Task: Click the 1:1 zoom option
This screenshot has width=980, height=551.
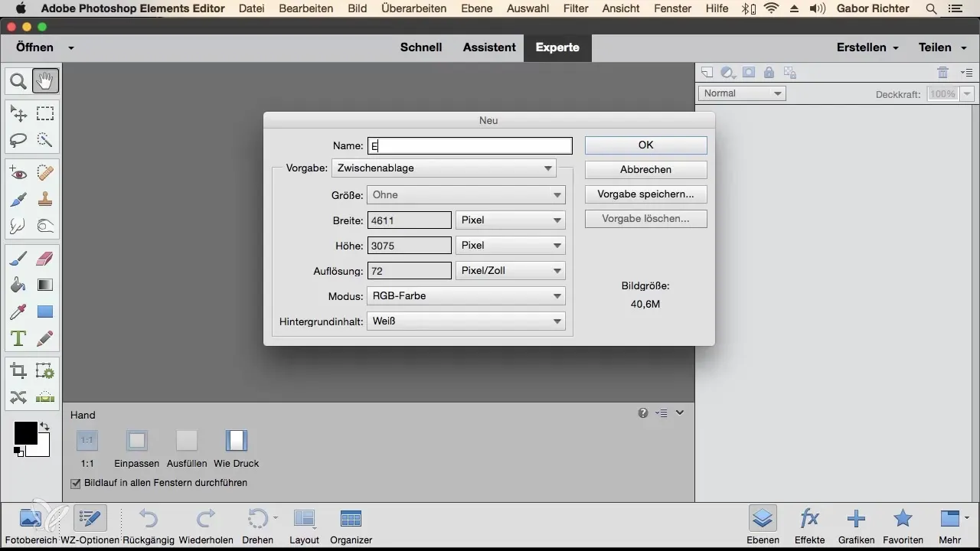Action: [x=87, y=440]
